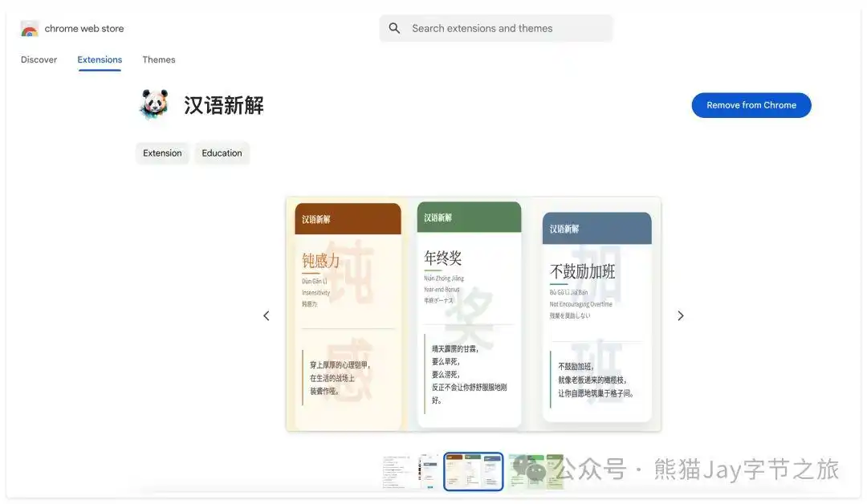Switch to the Discover tab
Image resolution: width=867 pixels, height=504 pixels.
pyautogui.click(x=38, y=59)
